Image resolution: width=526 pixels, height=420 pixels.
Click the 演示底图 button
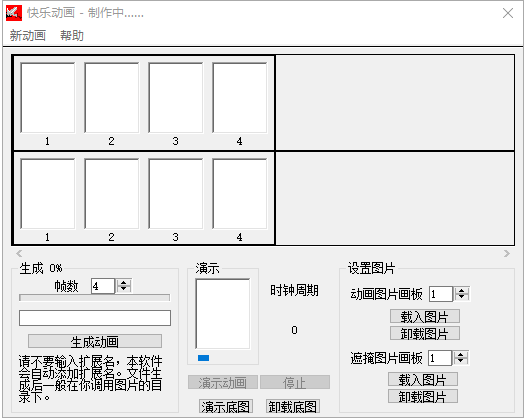226,407
